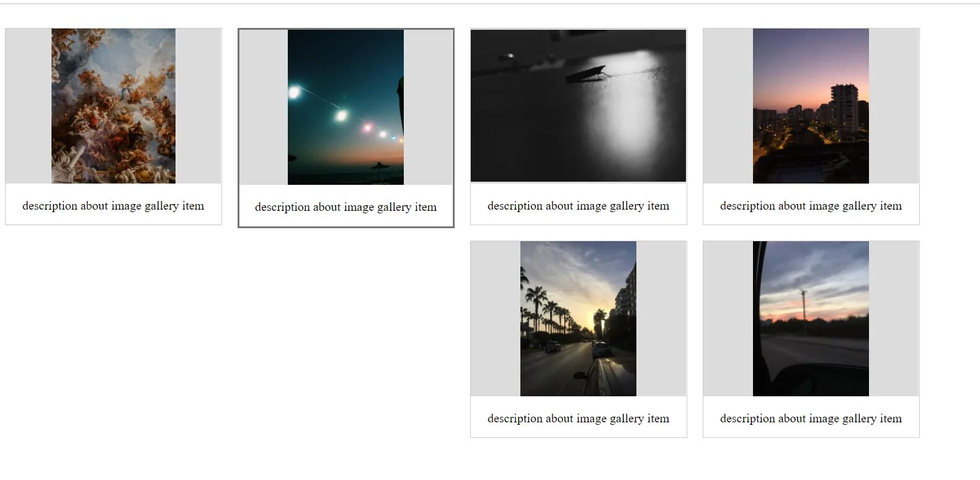Click the description under the insect photo

pos(578,206)
